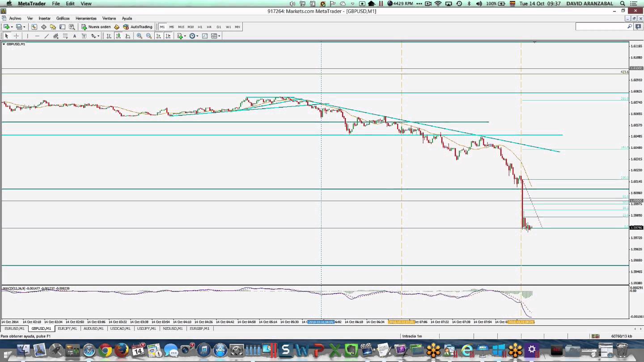
Task: Open the Herramientas menu
Action: coord(86,18)
